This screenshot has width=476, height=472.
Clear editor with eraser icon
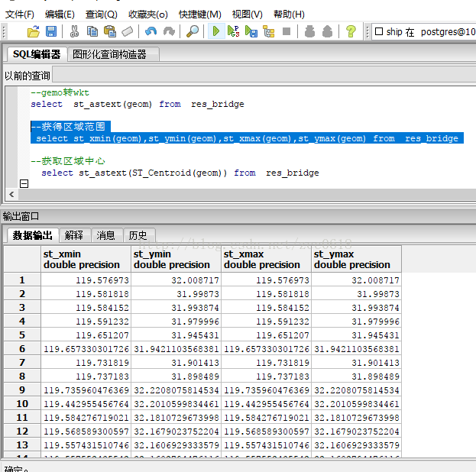click(x=127, y=31)
